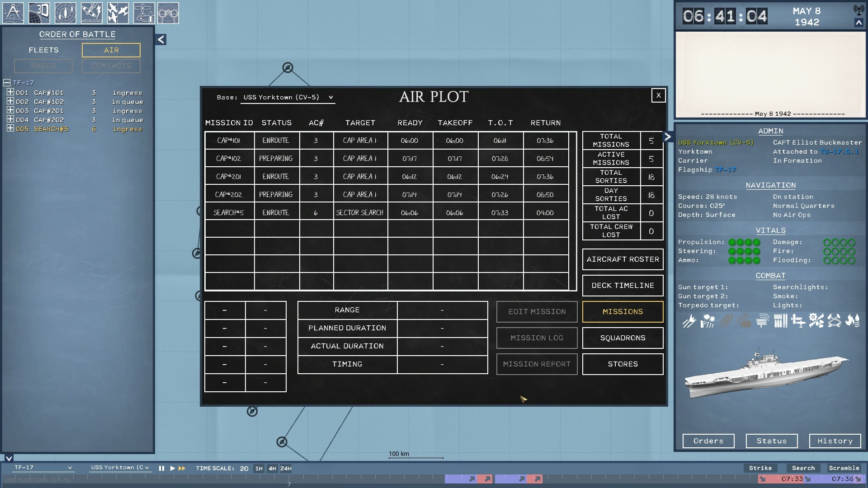Pause the simulation with the pause control

(x=161, y=469)
